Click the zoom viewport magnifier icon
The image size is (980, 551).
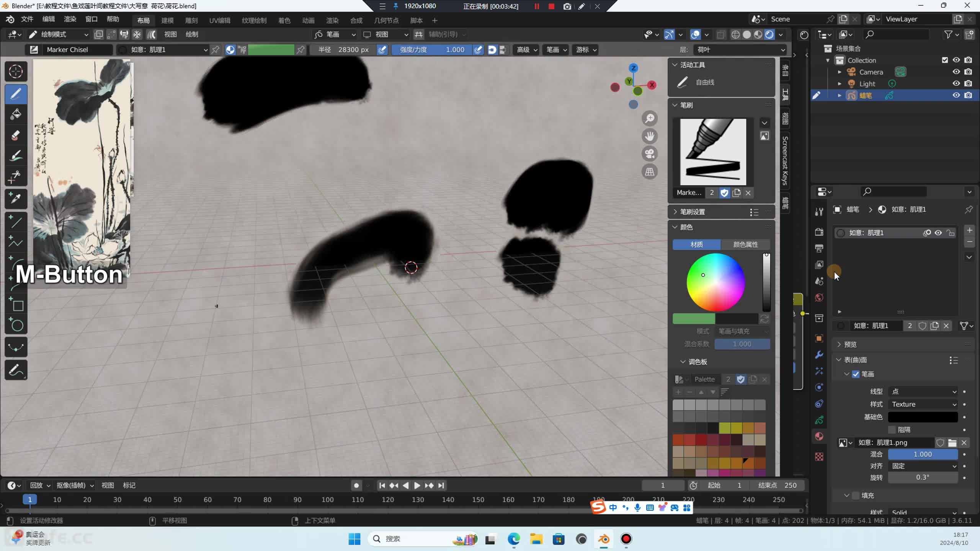pos(650,118)
